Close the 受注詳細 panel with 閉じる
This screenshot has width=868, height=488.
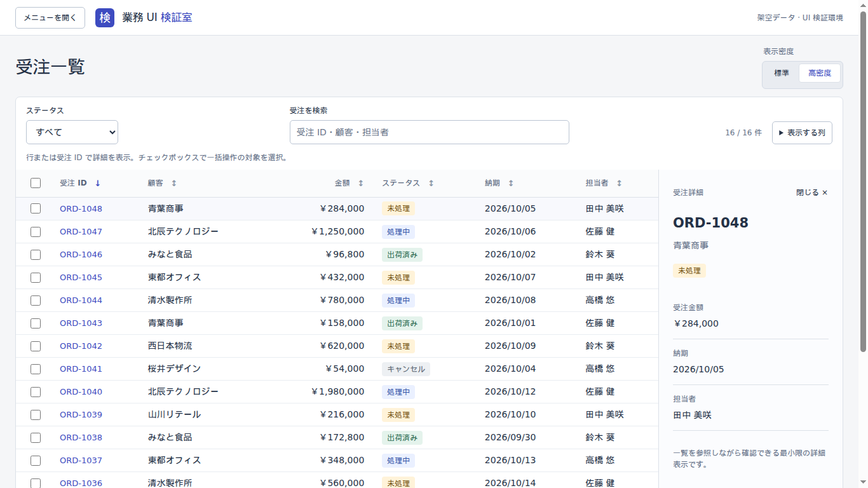click(812, 193)
